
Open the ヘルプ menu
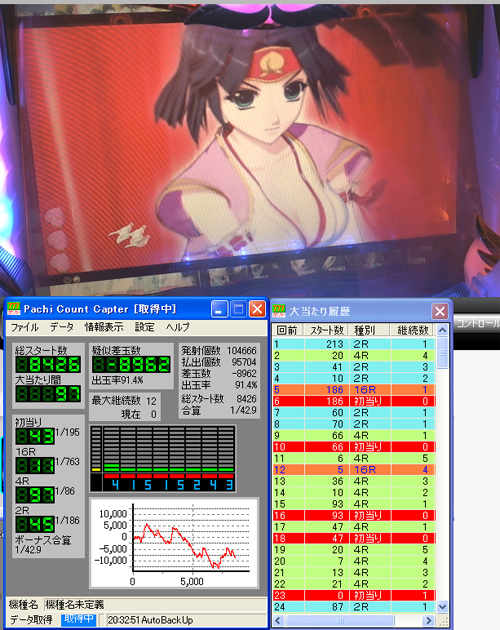click(x=177, y=327)
